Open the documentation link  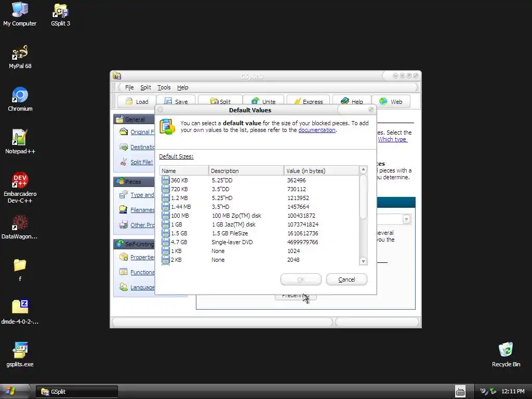tap(317, 130)
